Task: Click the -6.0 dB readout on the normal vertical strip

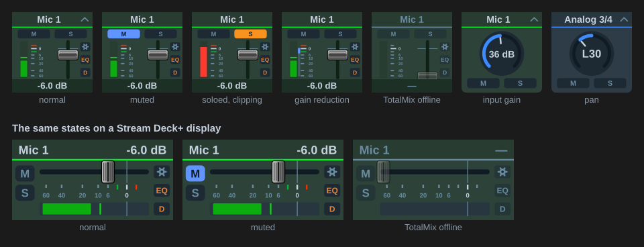Action: 52,86
